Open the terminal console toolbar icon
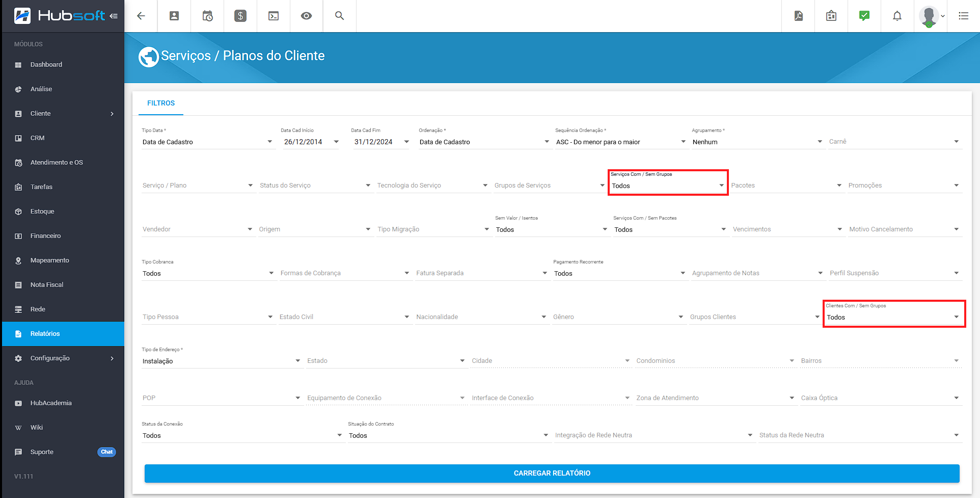This screenshot has height=498, width=980. 274,16
